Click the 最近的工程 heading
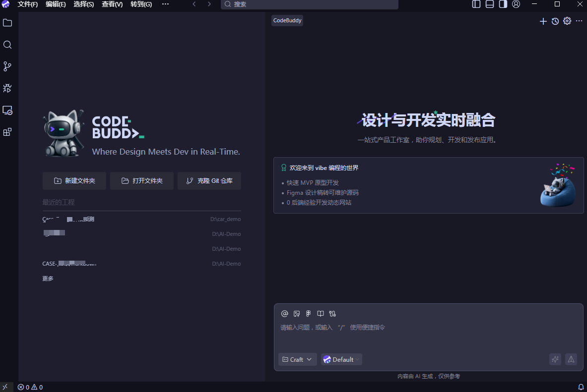The height and width of the screenshot is (392, 587). coord(59,202)
